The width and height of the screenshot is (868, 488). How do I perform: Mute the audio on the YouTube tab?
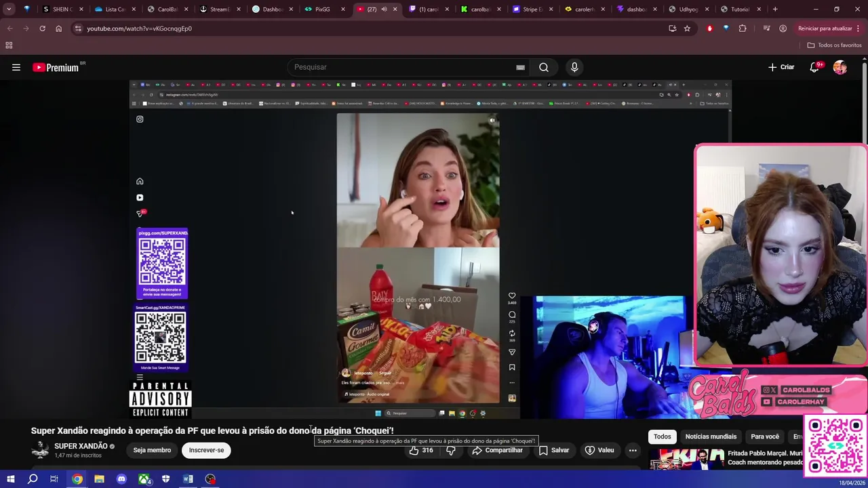[384, 9]
